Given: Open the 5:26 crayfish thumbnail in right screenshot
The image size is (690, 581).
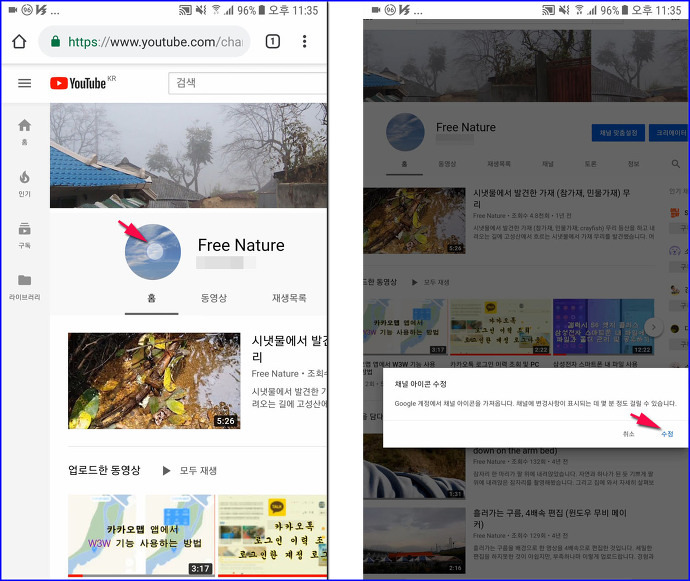Looking at the screenshot, I should 414,221.
